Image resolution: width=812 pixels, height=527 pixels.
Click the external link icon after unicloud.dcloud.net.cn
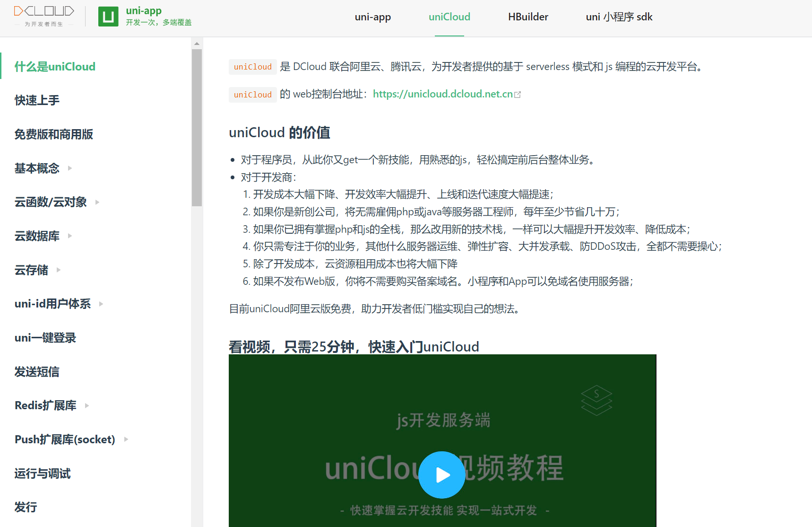[518, 95]
